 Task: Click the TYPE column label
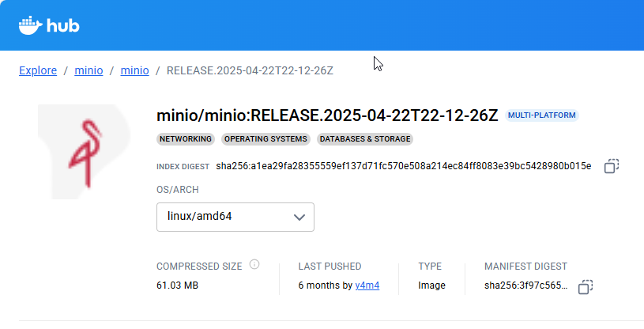430,267
